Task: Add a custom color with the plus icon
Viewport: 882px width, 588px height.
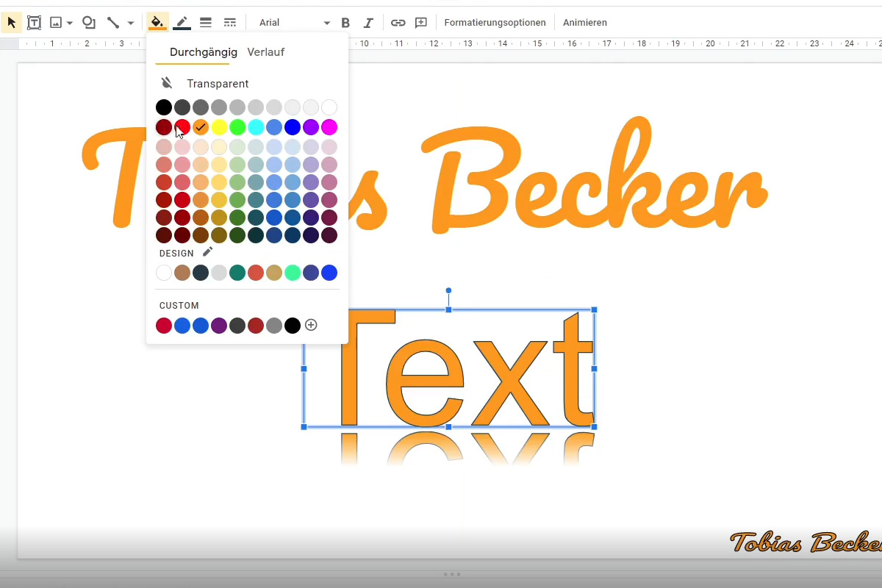Action: click(x=311, y=325)
